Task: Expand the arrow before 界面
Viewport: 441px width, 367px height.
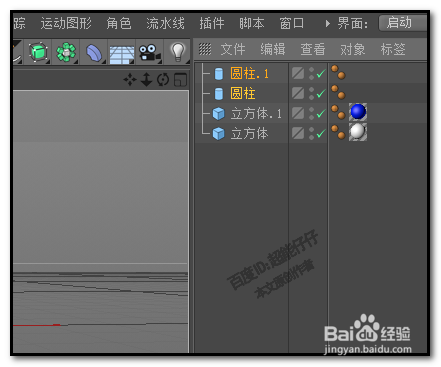Action: 328,24
